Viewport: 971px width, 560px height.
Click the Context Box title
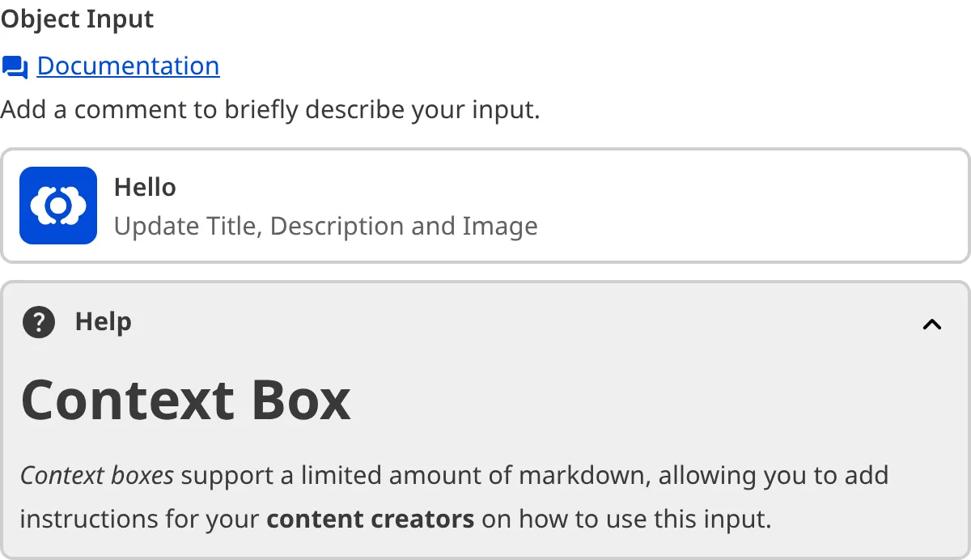[x=187, y=399]
